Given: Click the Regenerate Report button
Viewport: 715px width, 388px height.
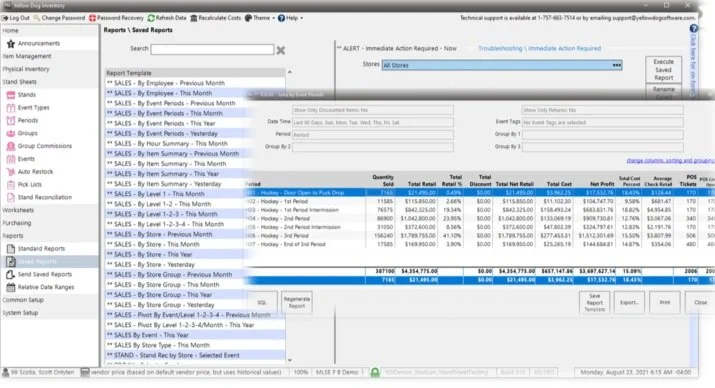Looking at the screenshot, I should click(297, 303).
